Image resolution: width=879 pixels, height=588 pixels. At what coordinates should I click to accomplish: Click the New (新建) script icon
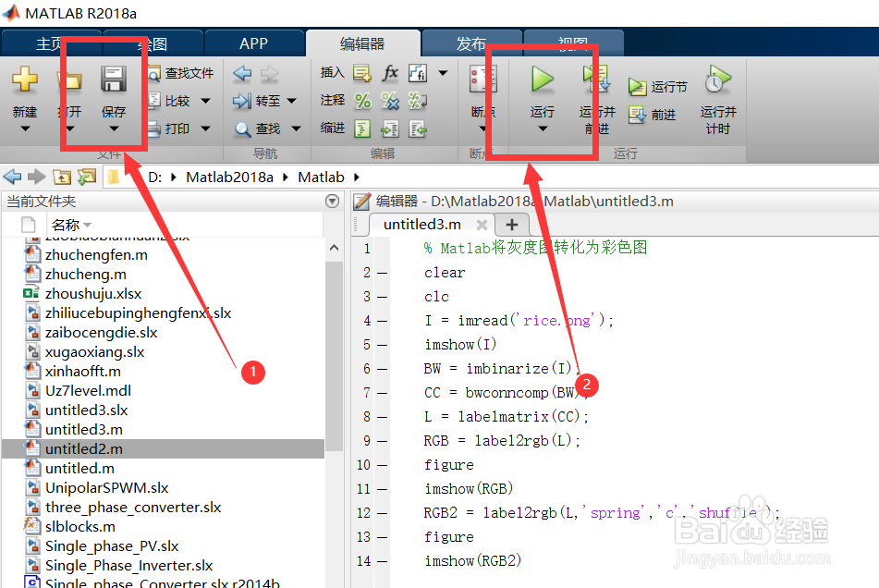(25, 79)
